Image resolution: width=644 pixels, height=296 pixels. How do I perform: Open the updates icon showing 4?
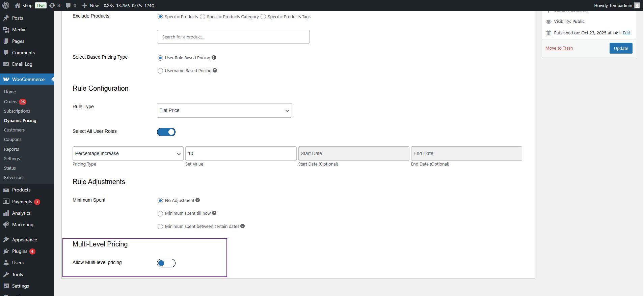click(x=52, y=5)
